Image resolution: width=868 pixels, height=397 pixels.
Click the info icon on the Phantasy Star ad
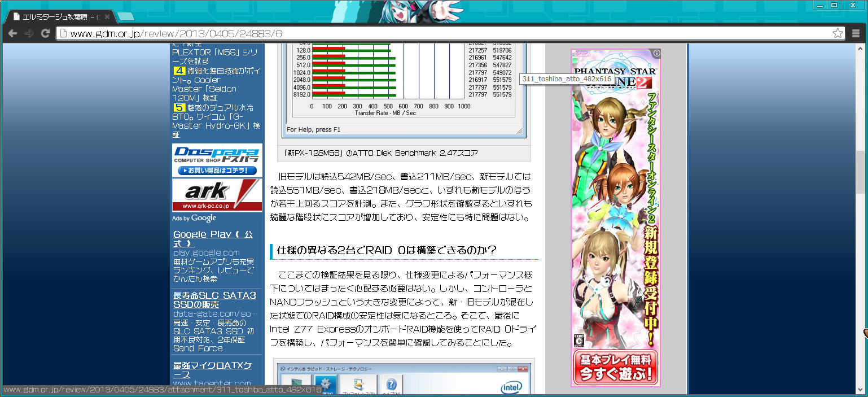click(656, 53)
